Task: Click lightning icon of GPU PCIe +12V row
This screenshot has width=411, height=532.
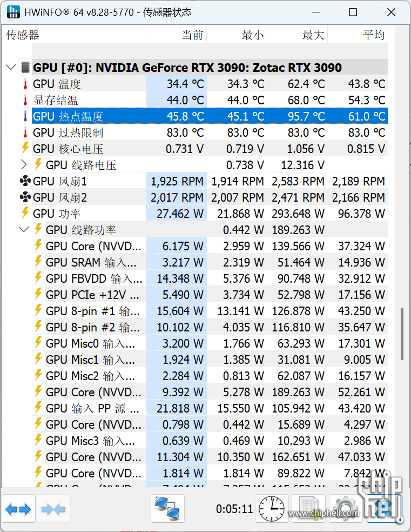Action: click(38, 294)
